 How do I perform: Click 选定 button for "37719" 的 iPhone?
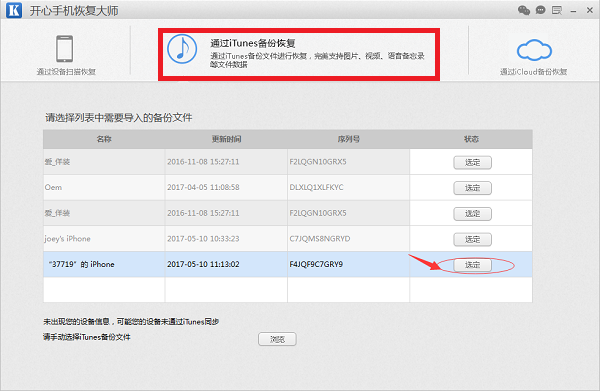click(x=473, y=265)
